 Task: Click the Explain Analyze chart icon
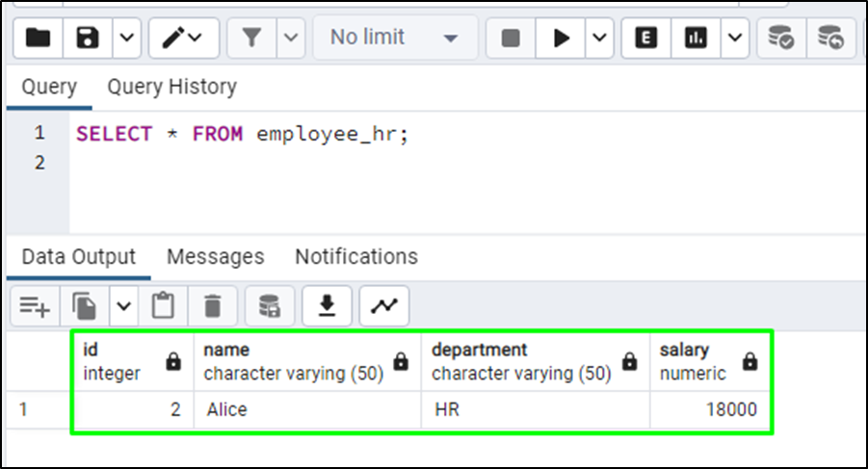coord(696,38)
